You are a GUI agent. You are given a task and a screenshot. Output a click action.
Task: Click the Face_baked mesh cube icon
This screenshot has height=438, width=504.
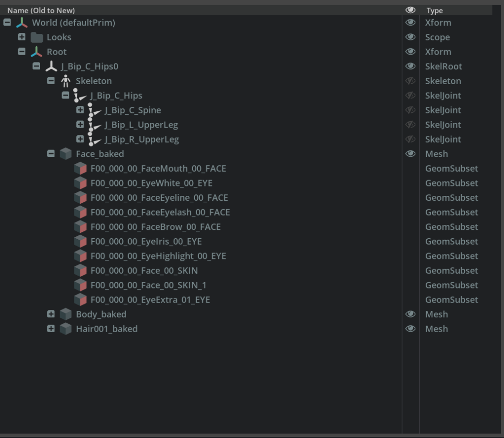coord(66,154)
